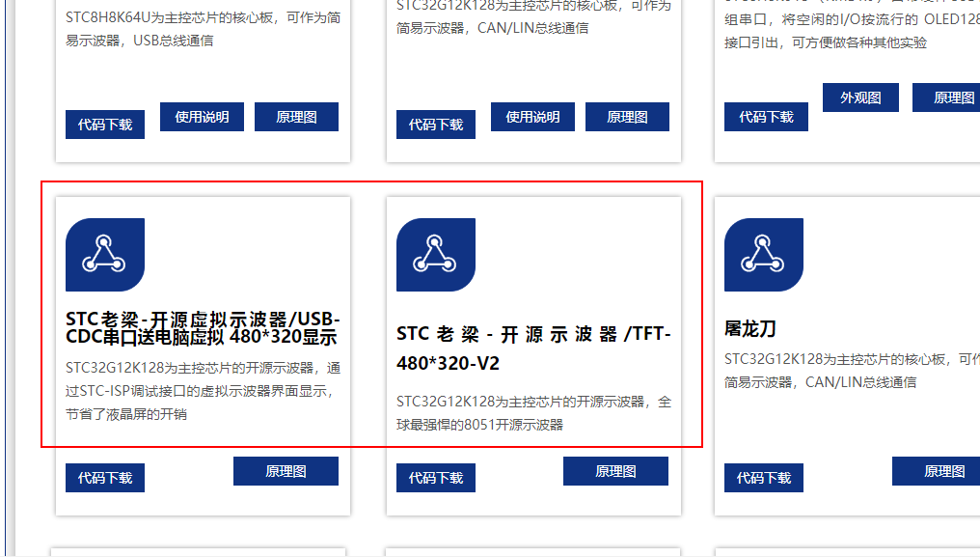The image size is (980, 557).
Task: Open 原理图 for the STC8H8K64U core board
Action: click(296, 117)
